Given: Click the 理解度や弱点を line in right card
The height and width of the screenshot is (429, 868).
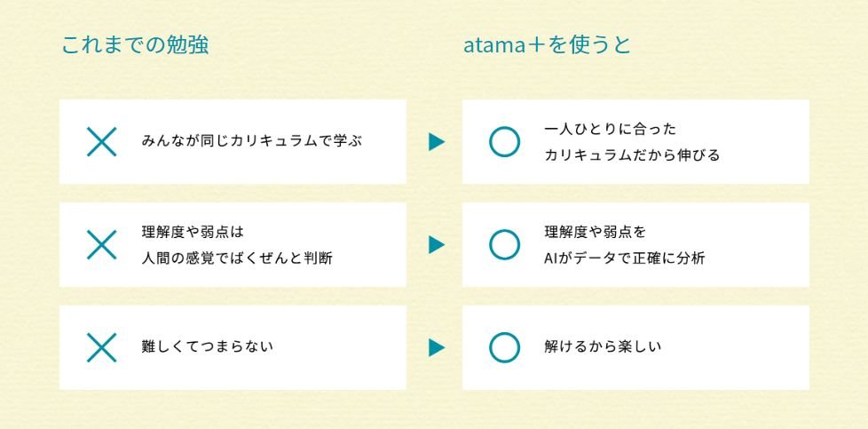Looking at the screenshot, I should [x=596, y=233].
